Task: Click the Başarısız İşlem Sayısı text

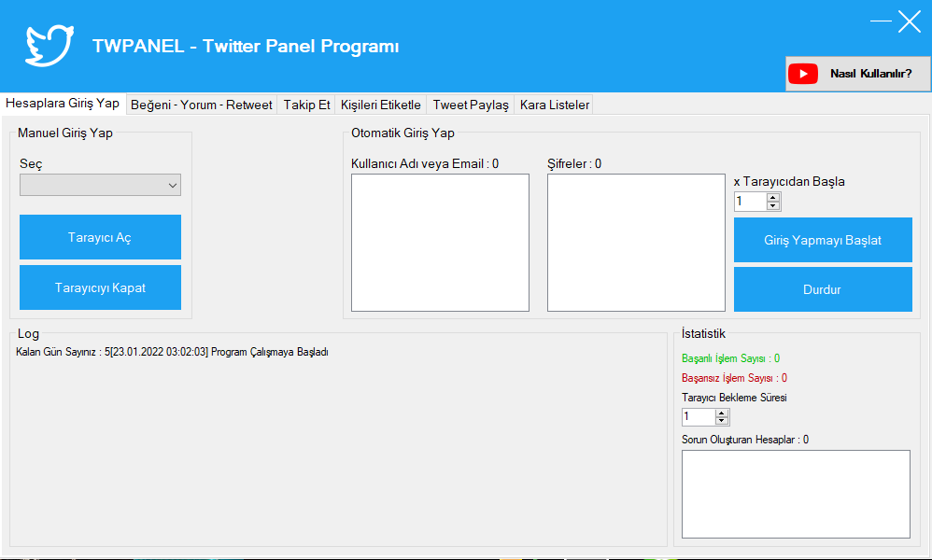Action: pos(734,378)
